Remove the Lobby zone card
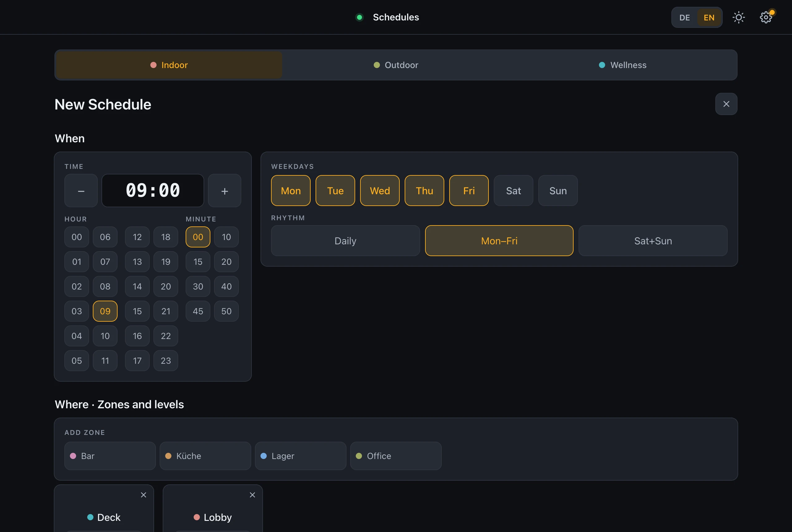 click(x=252, y=495)
